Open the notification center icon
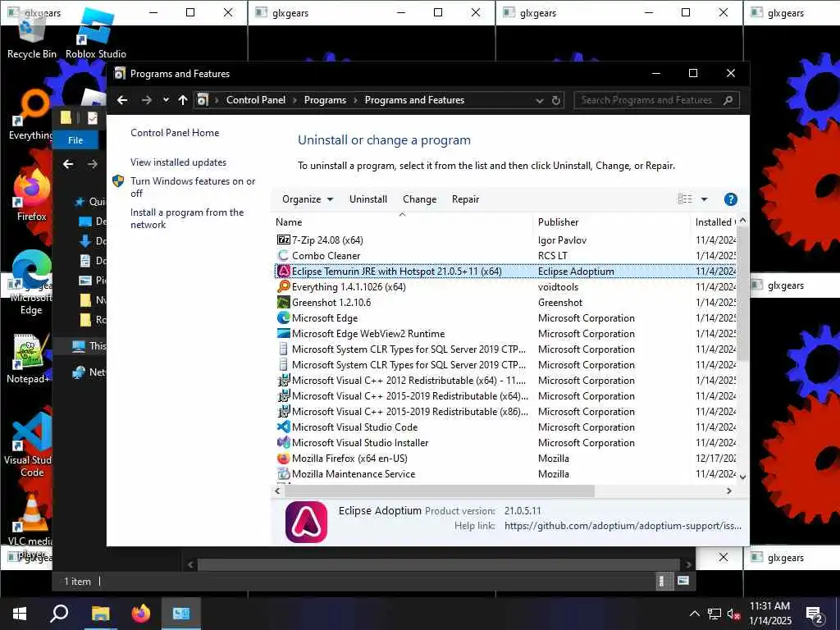The height and width of the screenshot is (630, 840). (x=815, y=614)
